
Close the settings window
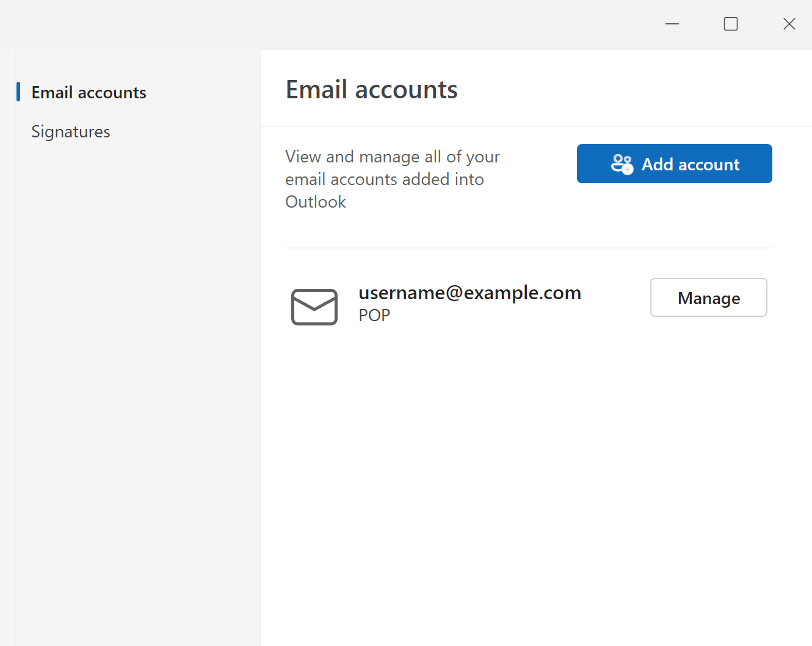[789, 24]
